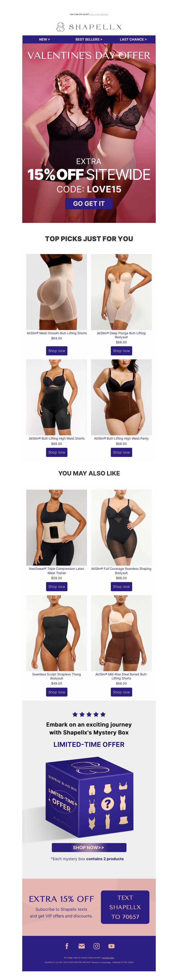Click the Shapellx logo at top

tap(89, 27)
